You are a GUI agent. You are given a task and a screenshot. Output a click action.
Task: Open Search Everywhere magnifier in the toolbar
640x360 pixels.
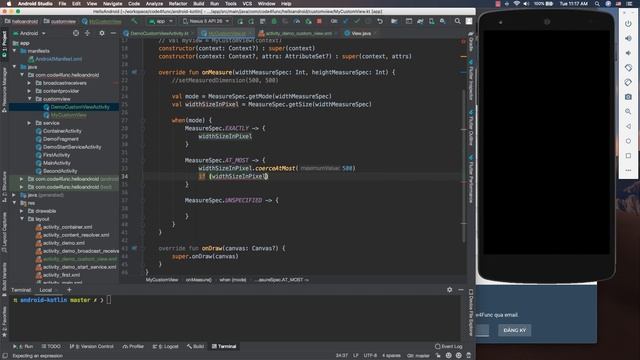pyautogui.click(x=458, y=21)
